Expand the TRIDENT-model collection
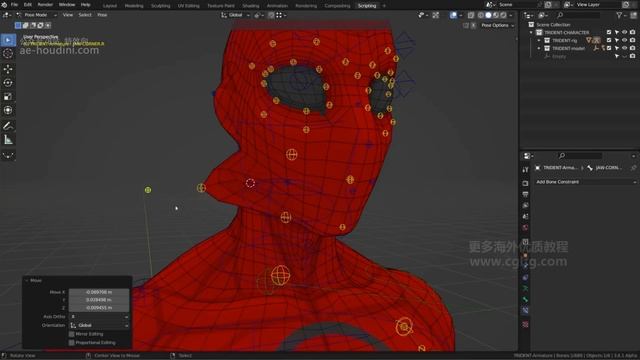 tap(539, 48)
